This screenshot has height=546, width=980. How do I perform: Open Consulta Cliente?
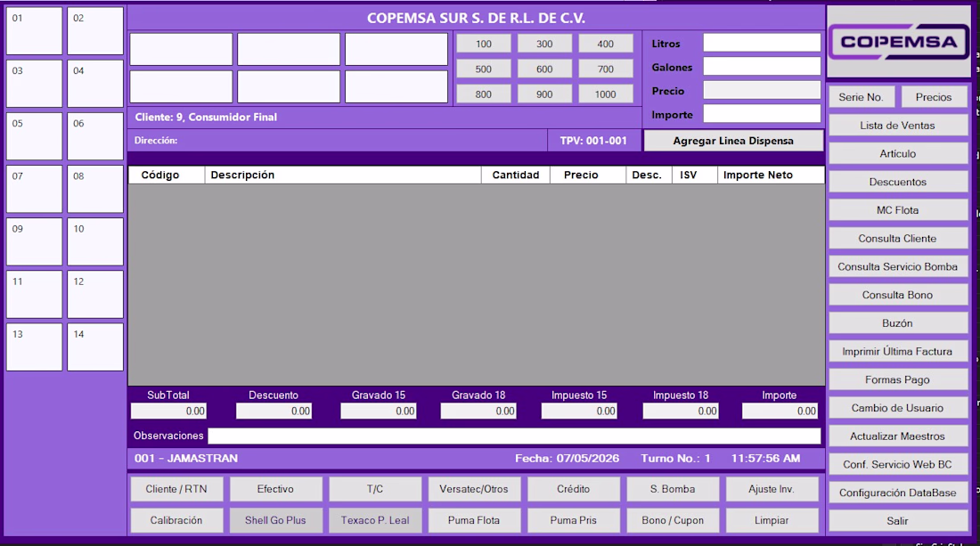click(x=897, y=238)
